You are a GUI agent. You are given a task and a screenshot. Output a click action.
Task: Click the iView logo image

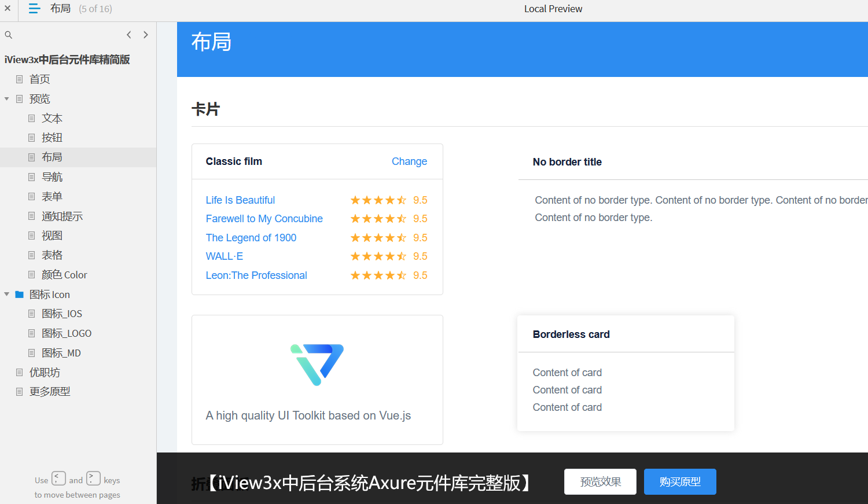(x=317, y=365)
